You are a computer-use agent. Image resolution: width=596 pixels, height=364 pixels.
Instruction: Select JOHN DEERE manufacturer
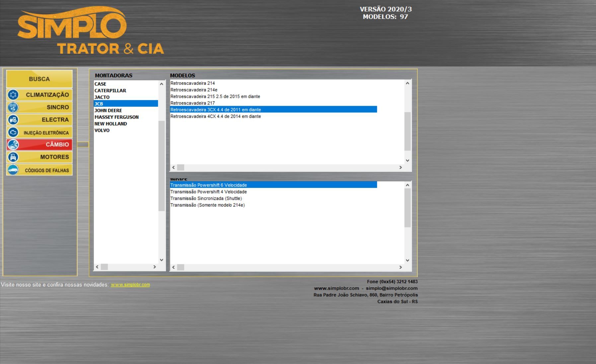[x=108, y=110]
